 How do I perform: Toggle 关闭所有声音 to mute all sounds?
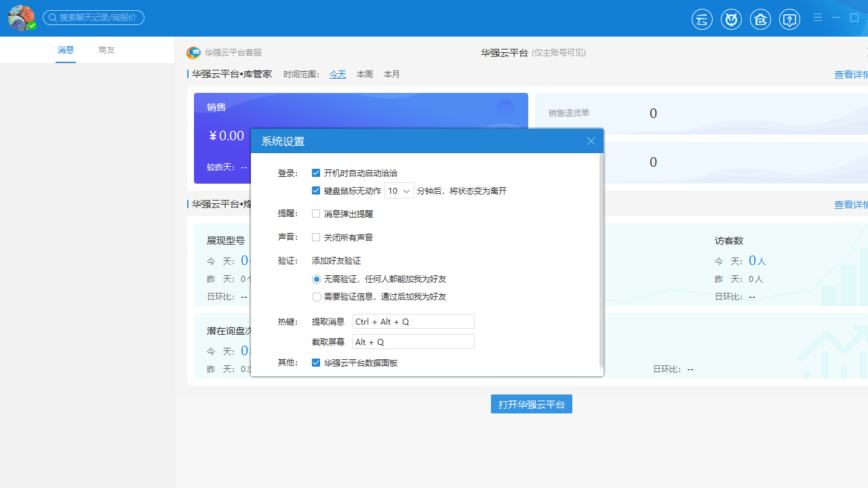(x=316, y=237)
